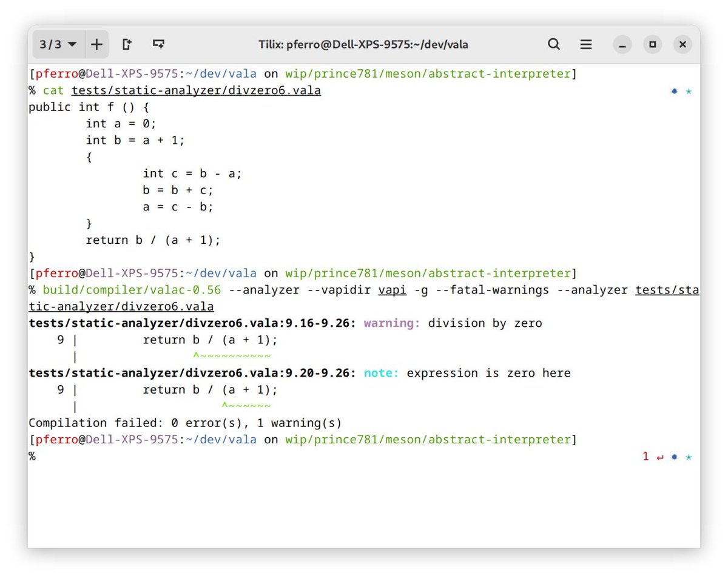Click the cyan star beside cat command
Viewport: 728px width, 578px height.
click(x=689, y=91)
